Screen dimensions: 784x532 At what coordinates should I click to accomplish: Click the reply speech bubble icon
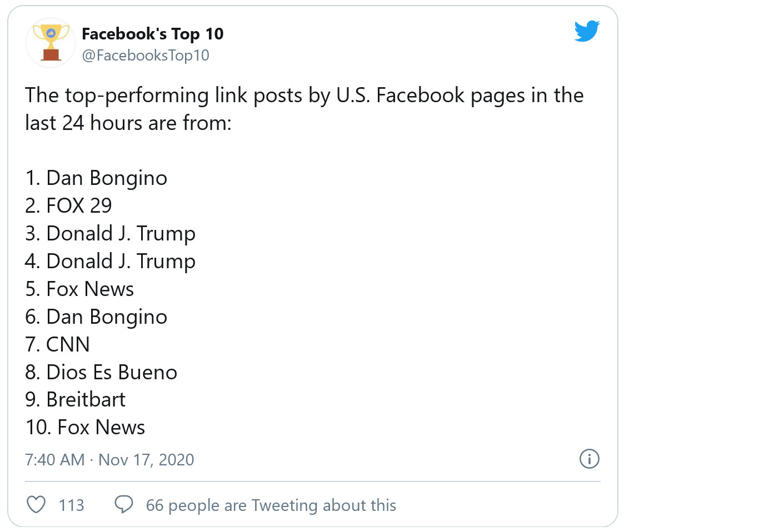123,505
